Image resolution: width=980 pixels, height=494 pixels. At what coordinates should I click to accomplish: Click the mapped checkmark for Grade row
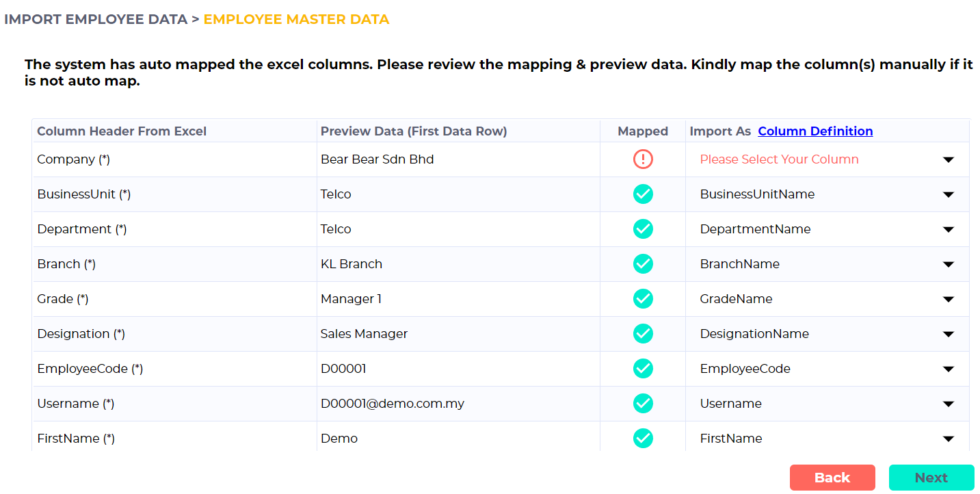pyautogui.click(x=643, y=299)
